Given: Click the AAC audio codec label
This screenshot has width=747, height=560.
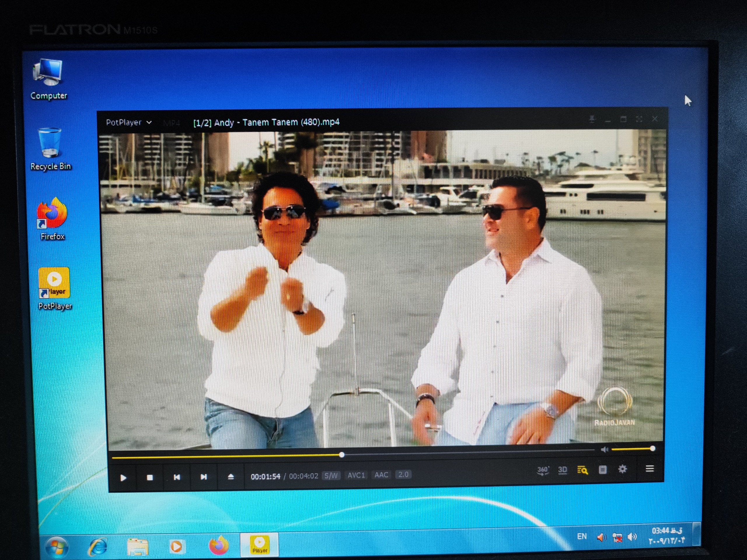Looking at the screenshot, I should pos(381,475).
